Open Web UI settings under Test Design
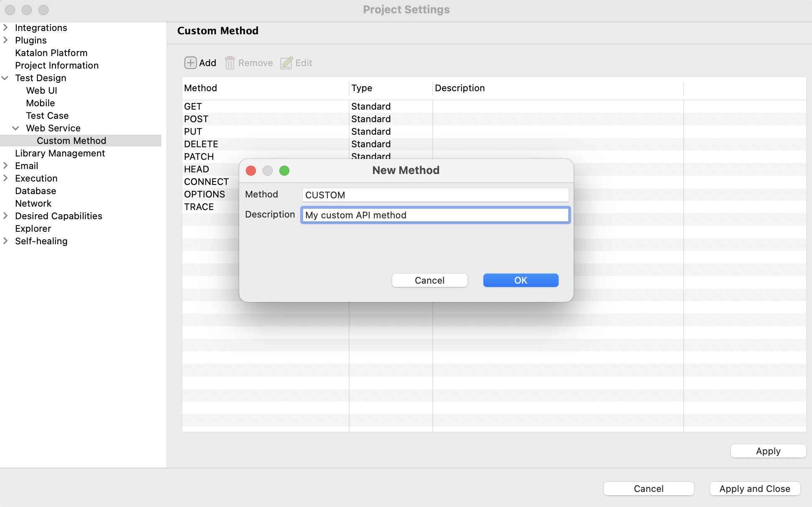The height and width of the screenshot is (507, 812). 41,90
